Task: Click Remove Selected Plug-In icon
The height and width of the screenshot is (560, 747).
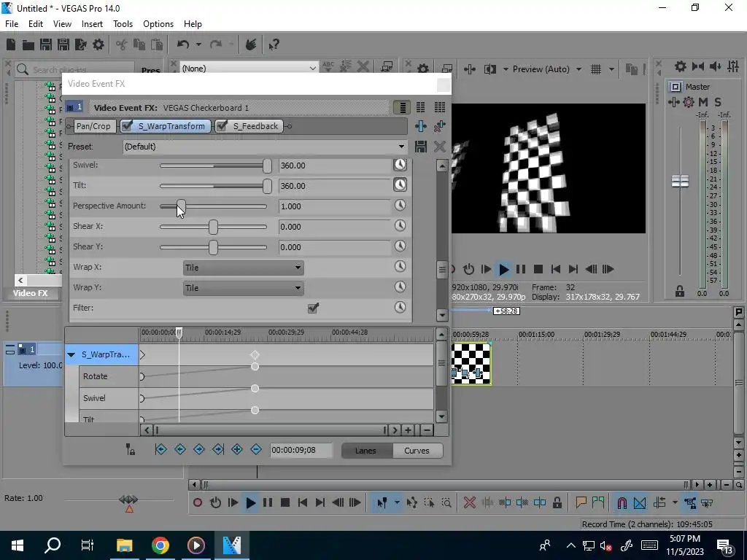Action: [x=439, y=126]
